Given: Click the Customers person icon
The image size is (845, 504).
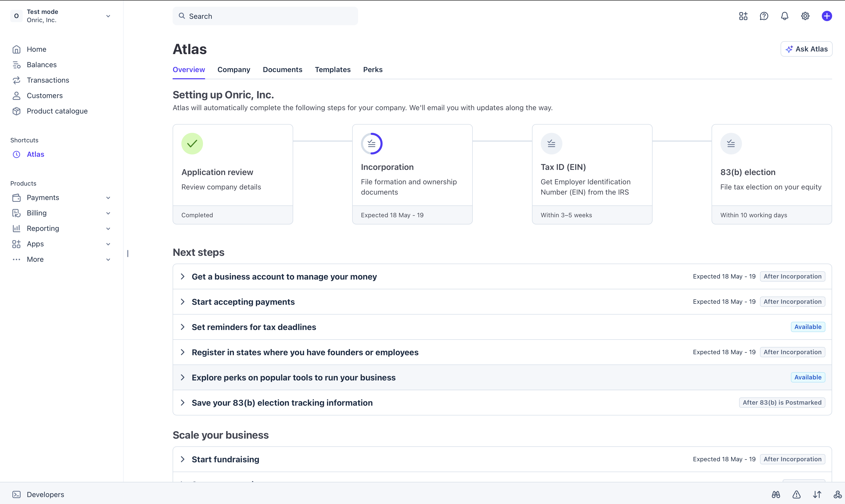Looking at the screenshot, I should click(16, 95).
